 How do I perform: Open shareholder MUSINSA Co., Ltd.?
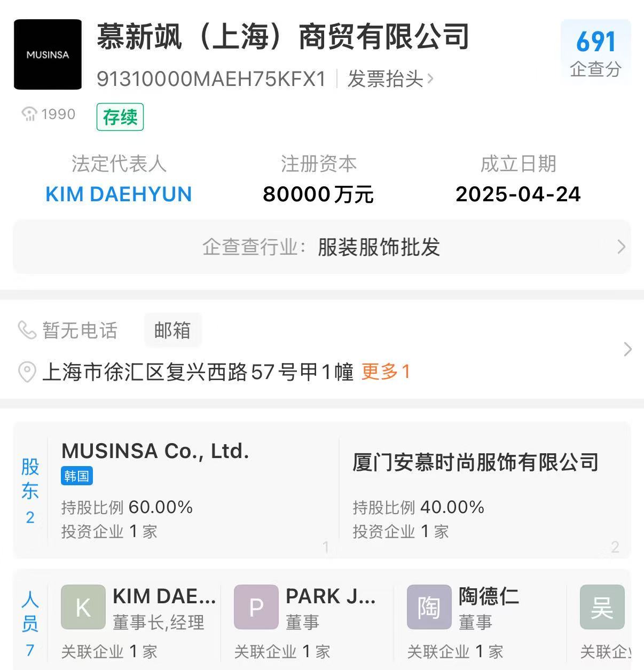pyautogui.click(x=155, y=451)
